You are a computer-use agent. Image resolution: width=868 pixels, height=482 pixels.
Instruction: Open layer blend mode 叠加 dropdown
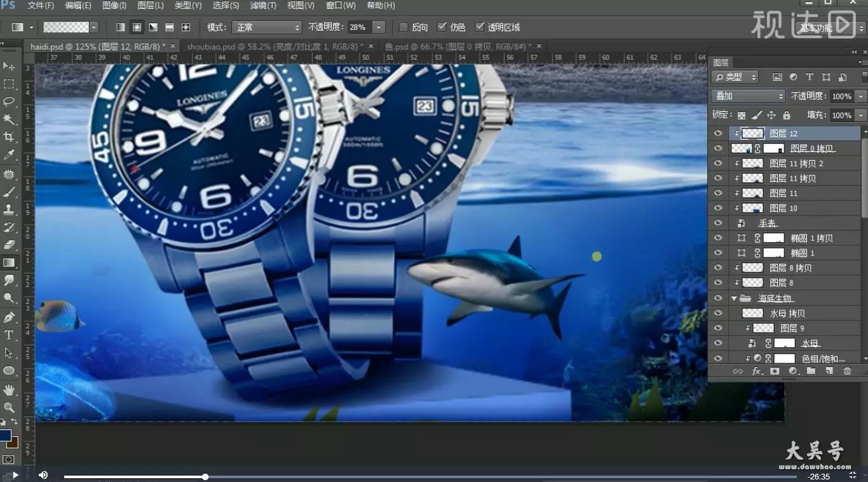pos(749,96)
